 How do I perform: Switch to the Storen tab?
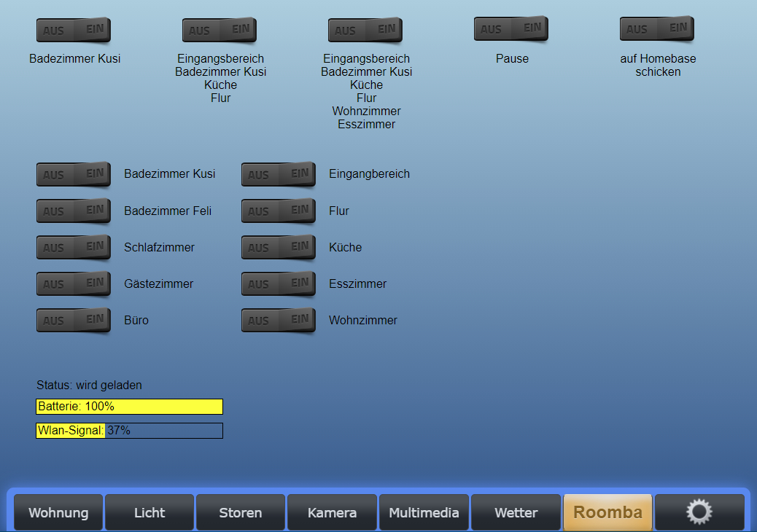(x=241, y=512)
